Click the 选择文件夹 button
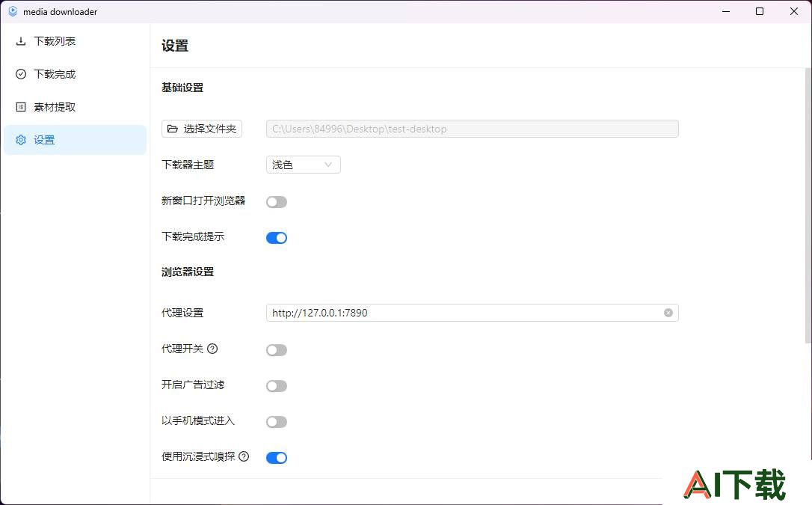Image resolution: width=812 pixels, height=505 pixels. pos(202,129)
